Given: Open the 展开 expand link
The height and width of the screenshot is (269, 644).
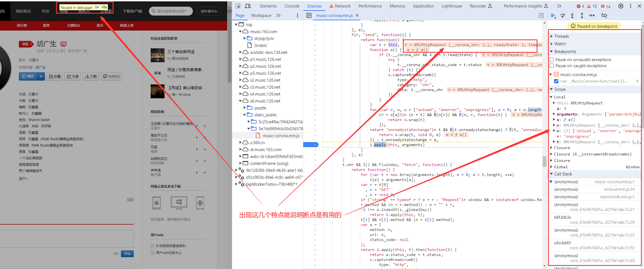Looking at the screenshot, I should (x=24, y=179).
